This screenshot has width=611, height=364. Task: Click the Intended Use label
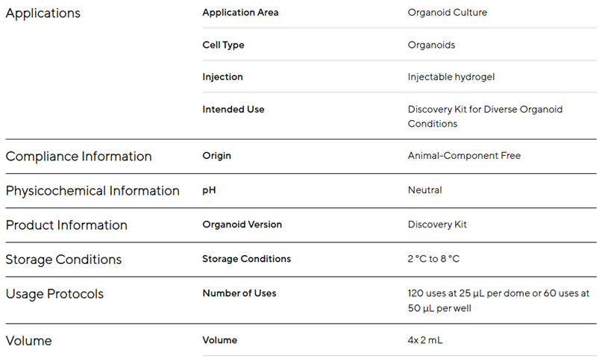(x=233, y=109)
